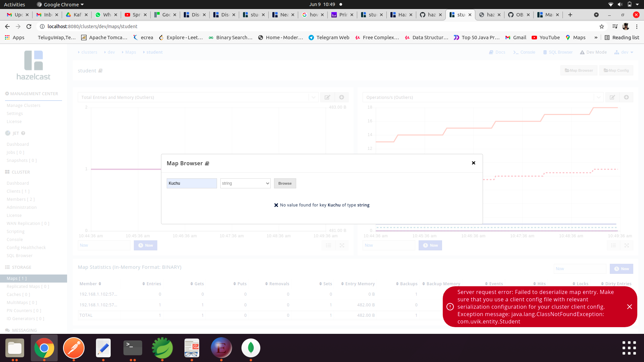Expand the Total Entries and Memory chart dropdown
Viewport: 644px width, 362px height.
pyautogui.click(x=314, y=97)
